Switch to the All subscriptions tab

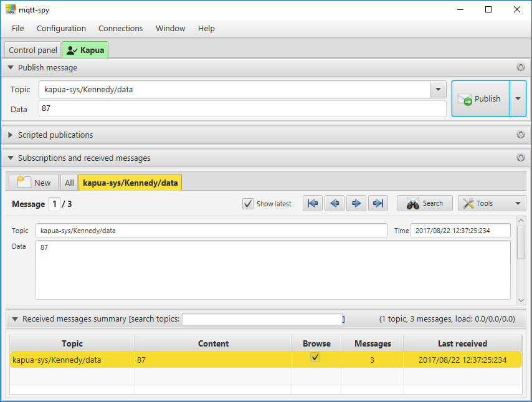tap(69, 182)
